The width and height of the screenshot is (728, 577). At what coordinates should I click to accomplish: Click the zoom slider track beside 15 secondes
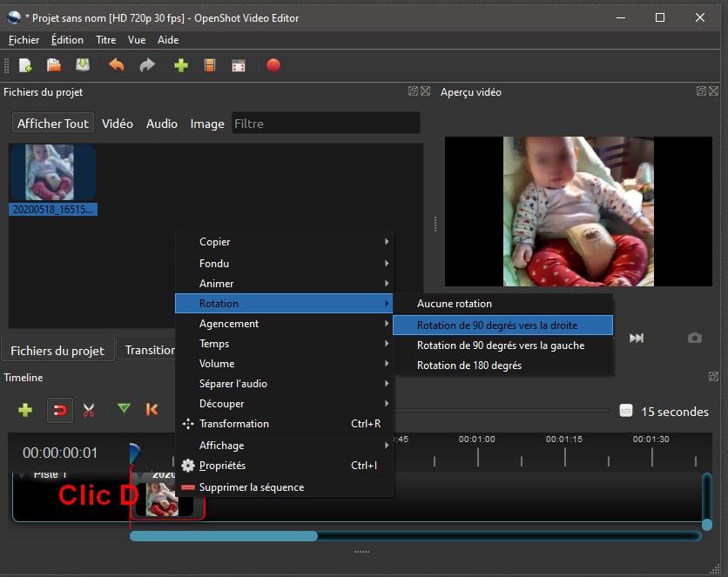(502, 411)
